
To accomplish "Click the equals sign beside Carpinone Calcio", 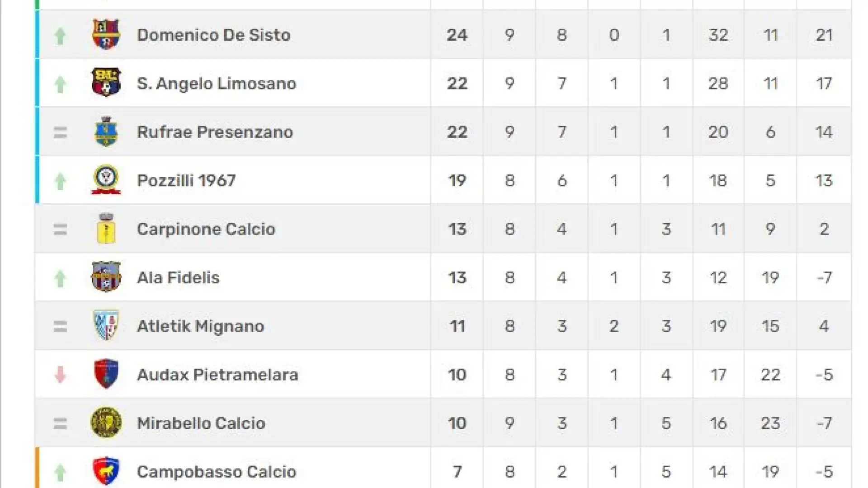I will click(x=60, y=229).
